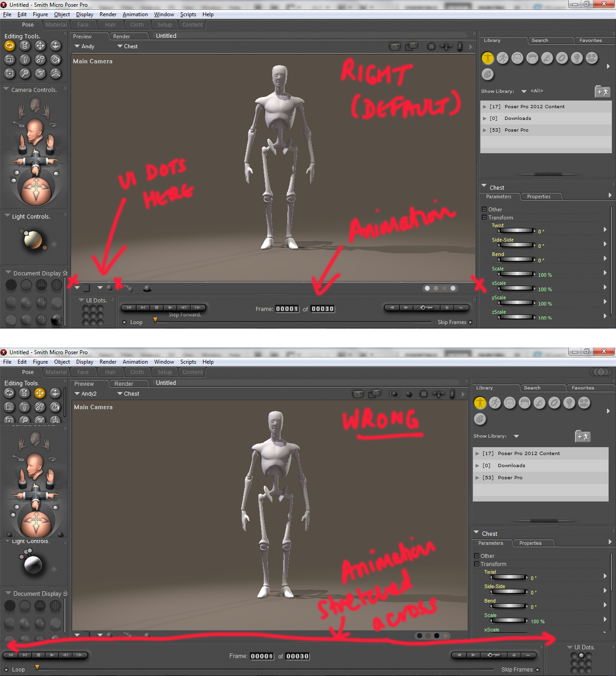Expand Downloads folder in lower library

477,466
